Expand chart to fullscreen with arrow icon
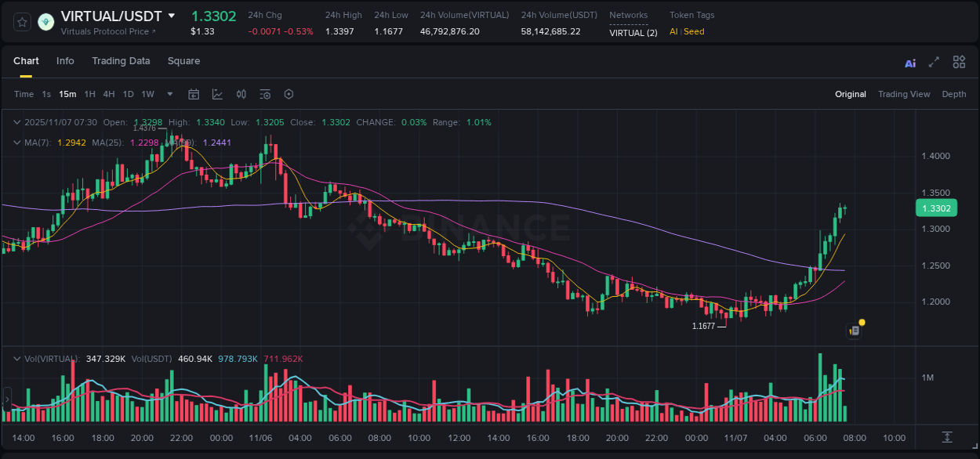Viewport: 980px width, 459px height. tap(933, 61)
